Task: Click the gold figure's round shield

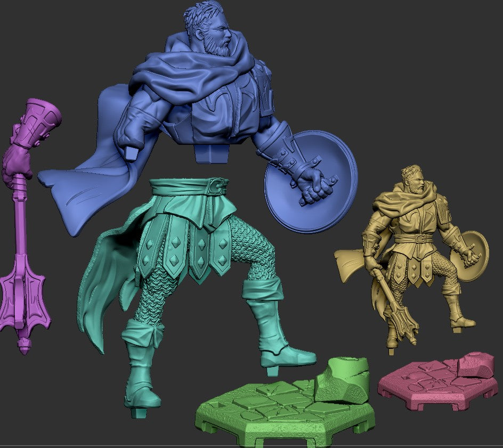Action: 469,256
